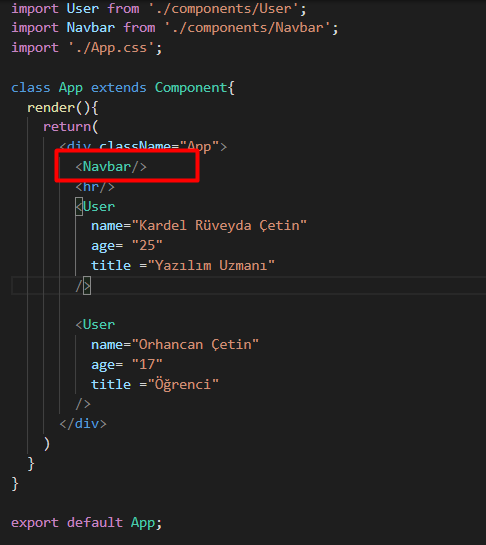
Task: Click the highlighted closing bracket of first User
Action: (87, 286)
